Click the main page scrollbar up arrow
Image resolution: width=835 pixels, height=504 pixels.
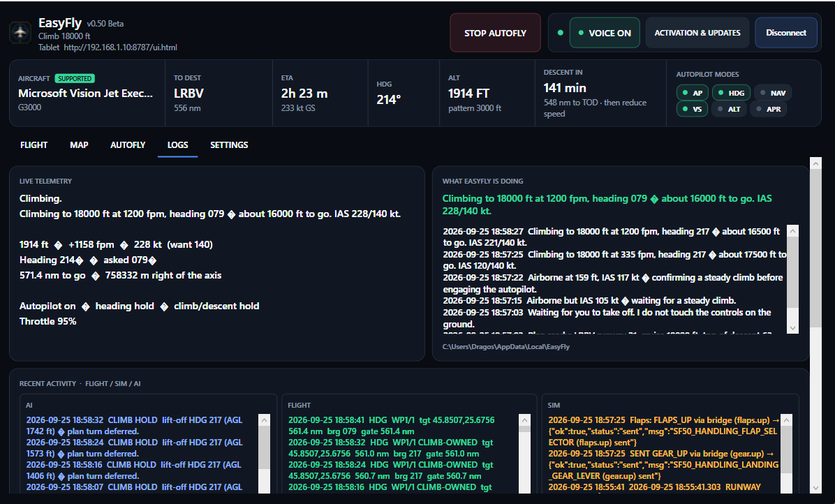coord(815,163)
